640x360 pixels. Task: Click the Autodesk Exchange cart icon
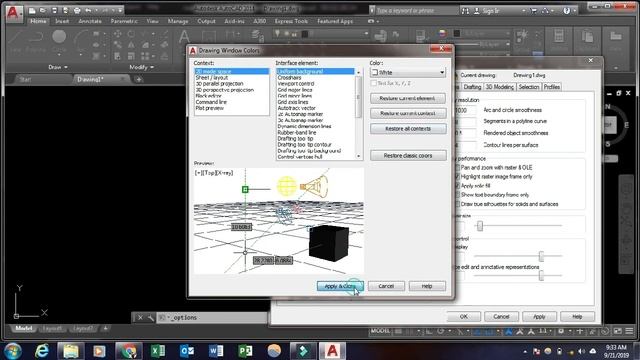[x=534, y=11]
